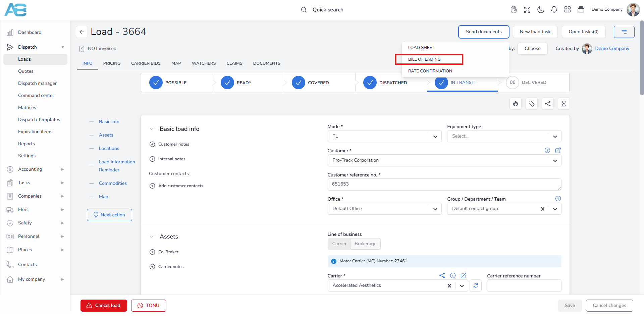644x316 pixels.
Task: Click the Quick search magnifier icon
Action: coord(304,10)
